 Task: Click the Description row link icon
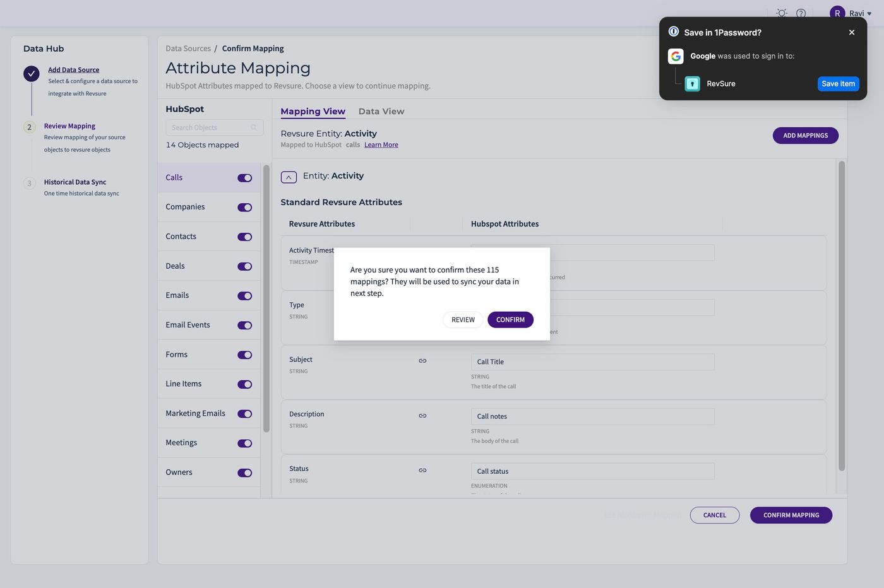pyautogui.click(x=422, y=416)
